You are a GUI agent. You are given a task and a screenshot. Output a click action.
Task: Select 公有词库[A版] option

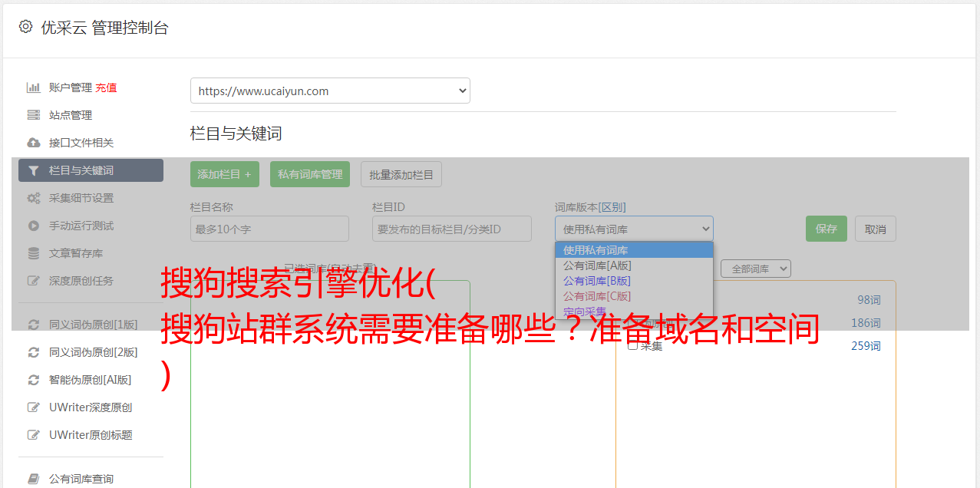click(634, 265)
